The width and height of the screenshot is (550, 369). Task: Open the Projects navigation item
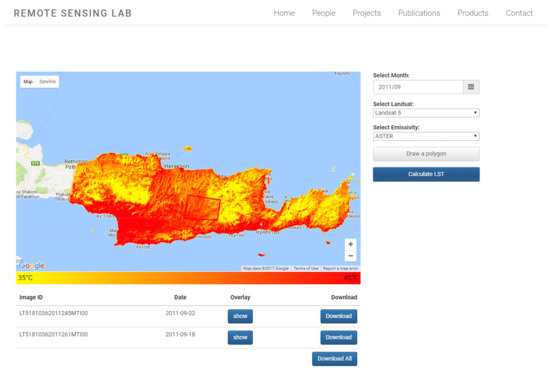[x=367, y=13]
